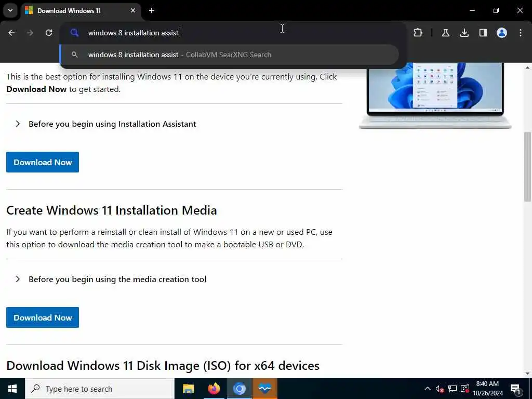532x399 pixels.
Task: Close the Download Windows 11 tab
Action: tap(133, 10)
